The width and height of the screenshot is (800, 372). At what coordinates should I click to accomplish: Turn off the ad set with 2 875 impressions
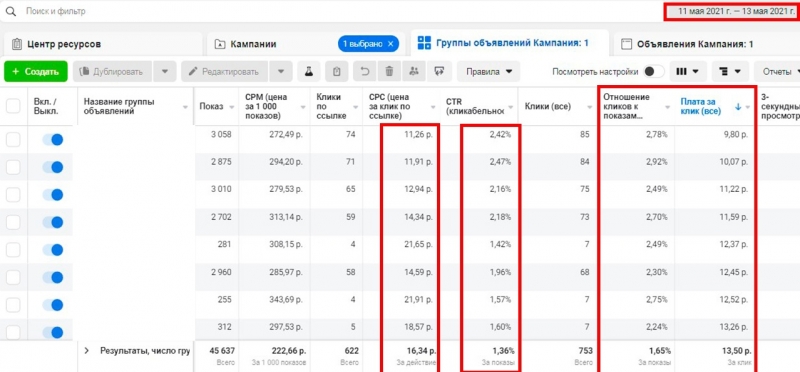click(x=53, y=167)
